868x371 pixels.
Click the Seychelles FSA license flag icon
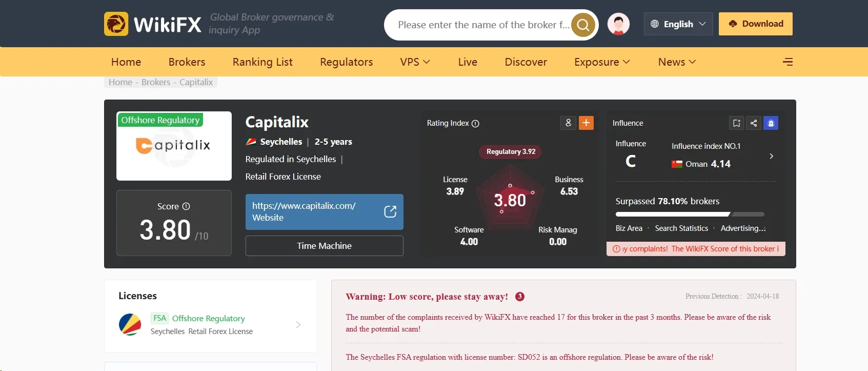click(130, 325)
